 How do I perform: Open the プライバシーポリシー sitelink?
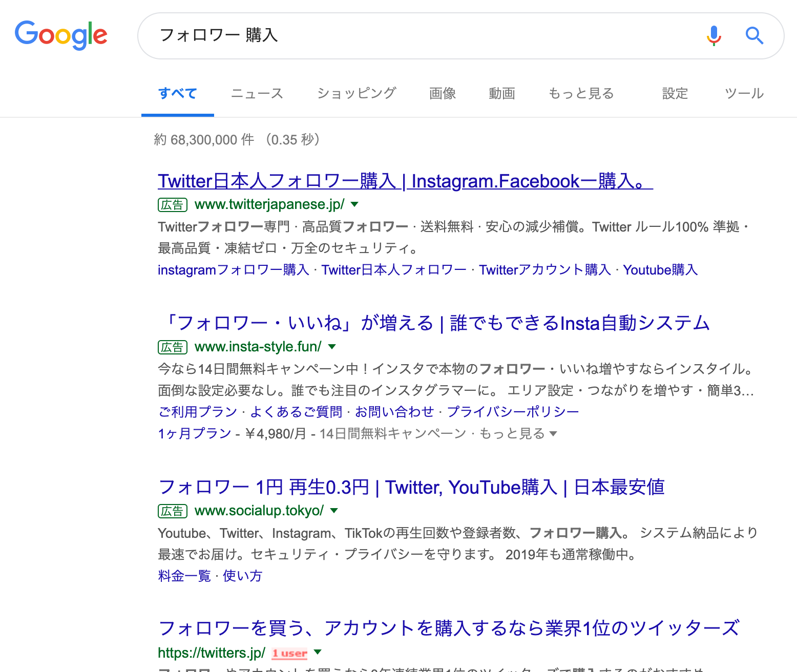(513, 412)
